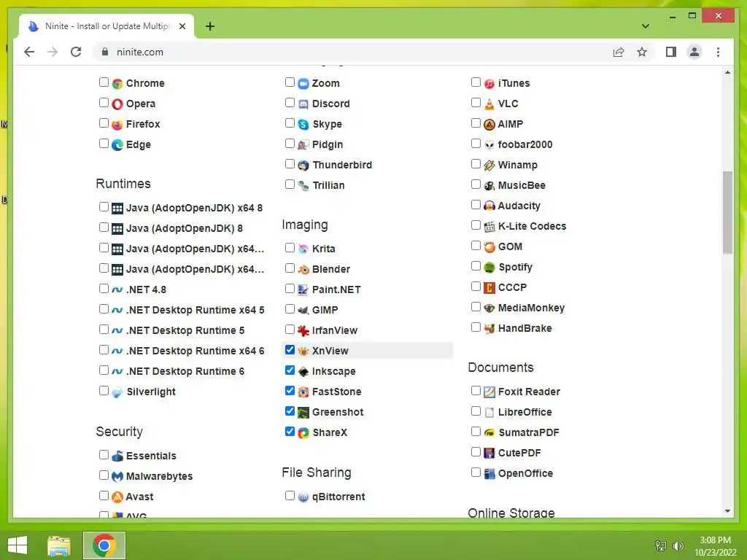
Task: Click the Inkscape app icon
Action: pyautogui.click(x=303, y=371)
